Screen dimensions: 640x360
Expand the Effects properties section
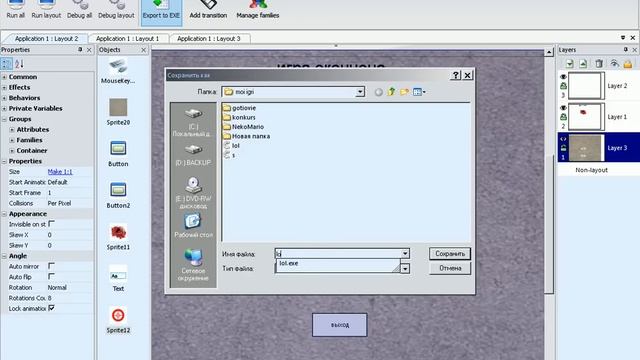click(4, 87)
